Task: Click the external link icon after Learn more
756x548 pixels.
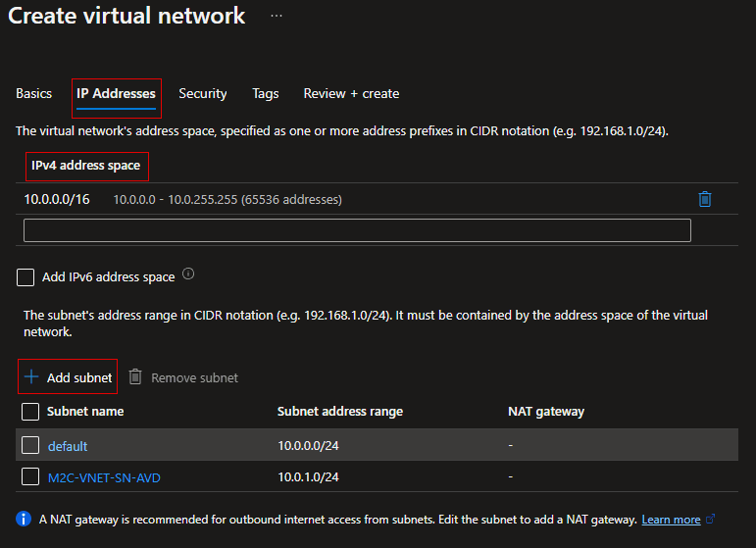Action: click(711, 520)
